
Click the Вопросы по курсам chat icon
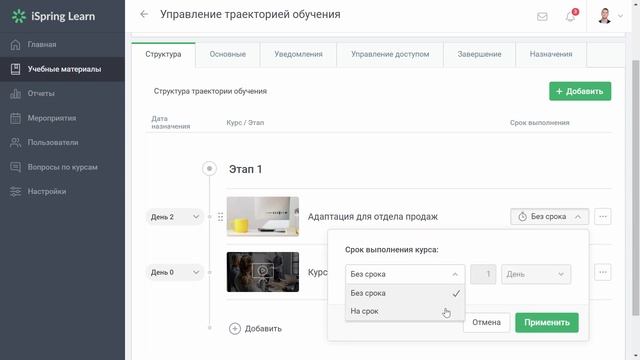tap(15, 167)
